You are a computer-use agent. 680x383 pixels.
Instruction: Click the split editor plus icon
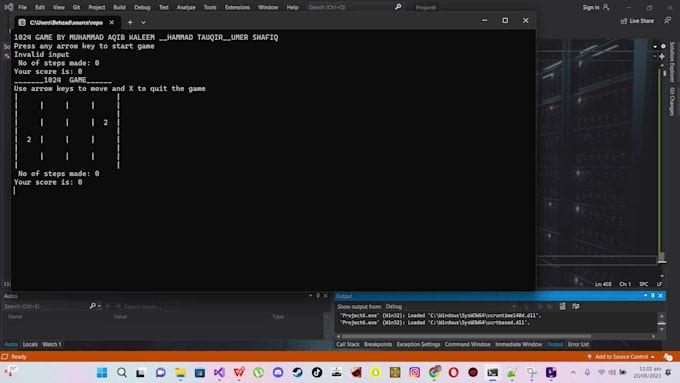tap(662, 56)
